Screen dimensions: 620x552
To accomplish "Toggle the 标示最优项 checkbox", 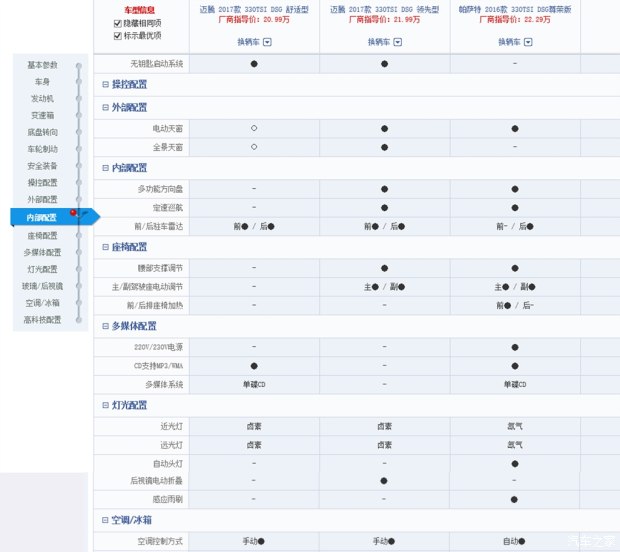I will [x=117, y=36].
